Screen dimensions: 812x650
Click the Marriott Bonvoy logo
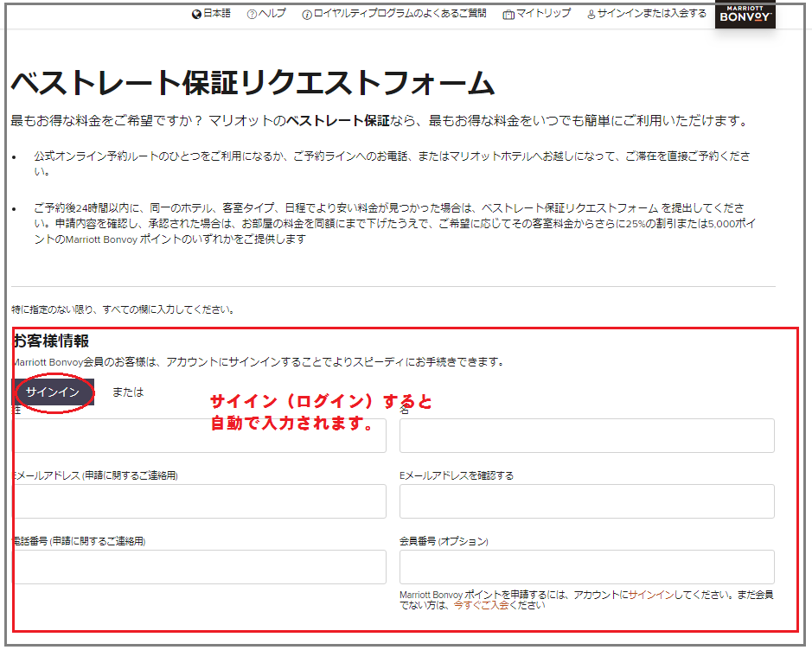(x=745, y=14)
